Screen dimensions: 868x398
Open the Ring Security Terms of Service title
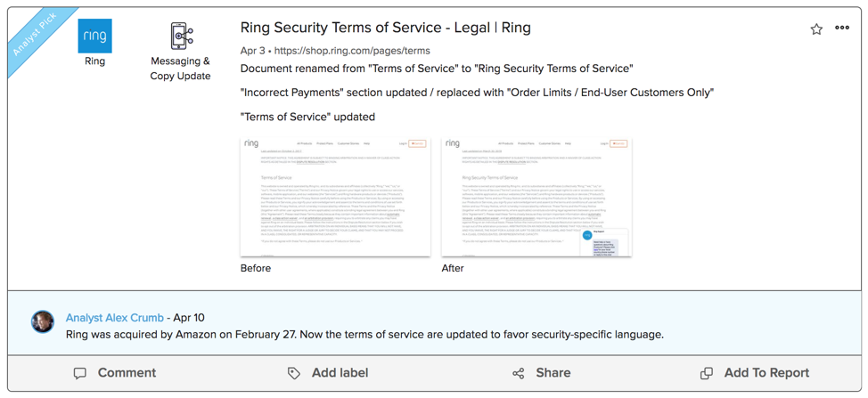385,28
